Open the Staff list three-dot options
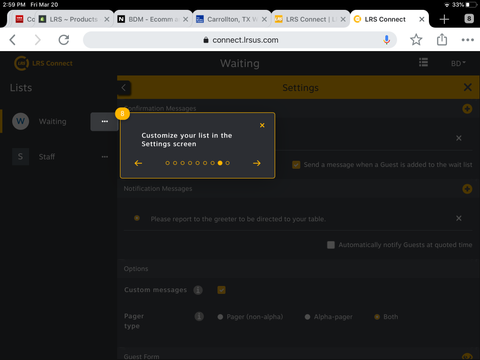 (105, 157)
